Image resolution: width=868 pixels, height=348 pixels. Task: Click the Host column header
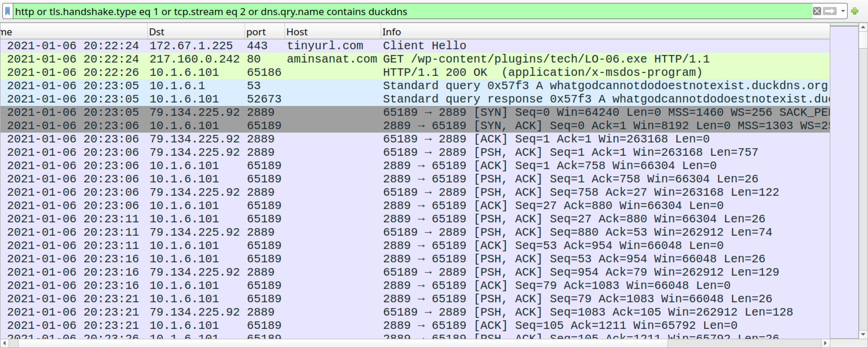point(333,32)
